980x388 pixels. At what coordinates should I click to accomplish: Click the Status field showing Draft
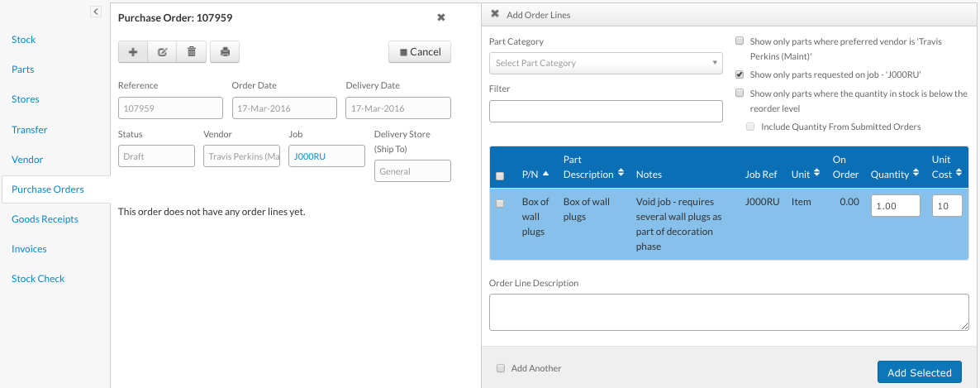[156, 156]
